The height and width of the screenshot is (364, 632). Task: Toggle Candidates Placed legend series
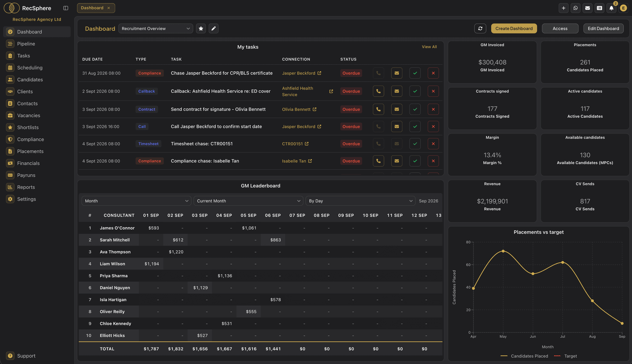[524, 356]
